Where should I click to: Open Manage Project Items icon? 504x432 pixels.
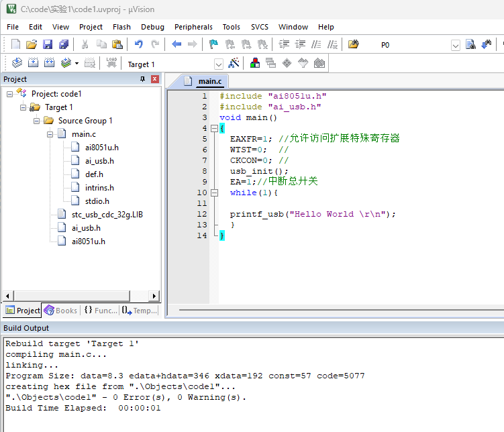click(x=255, y=63)
